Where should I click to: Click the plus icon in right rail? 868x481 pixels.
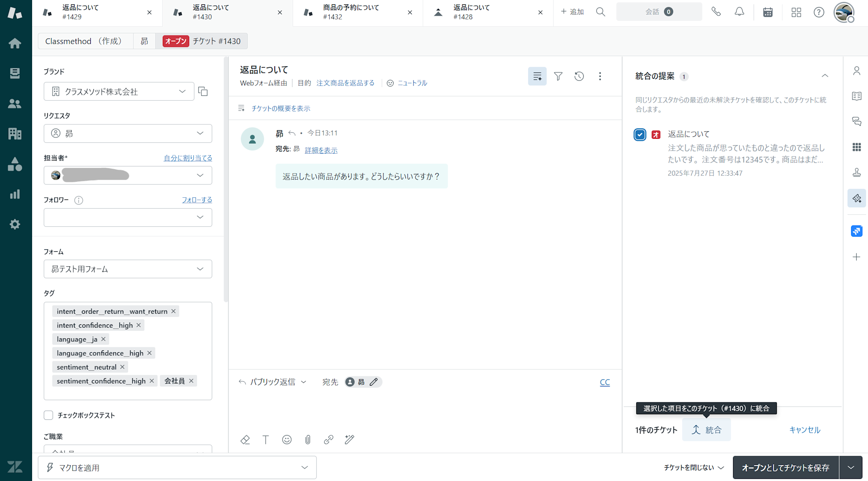pos(857,257)
